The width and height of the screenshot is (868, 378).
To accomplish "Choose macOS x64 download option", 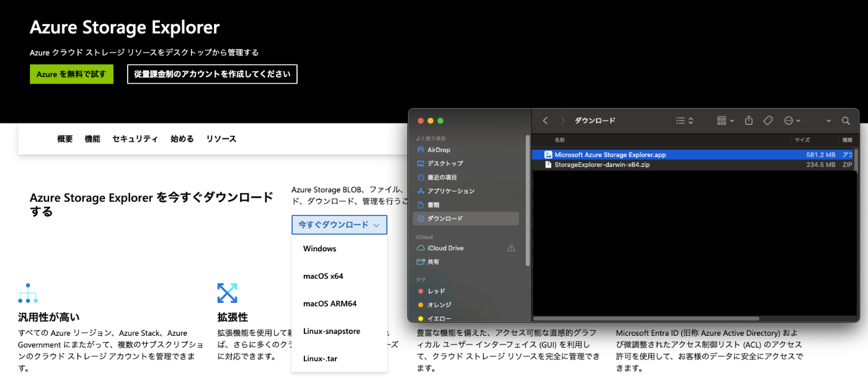I will 339,276.
